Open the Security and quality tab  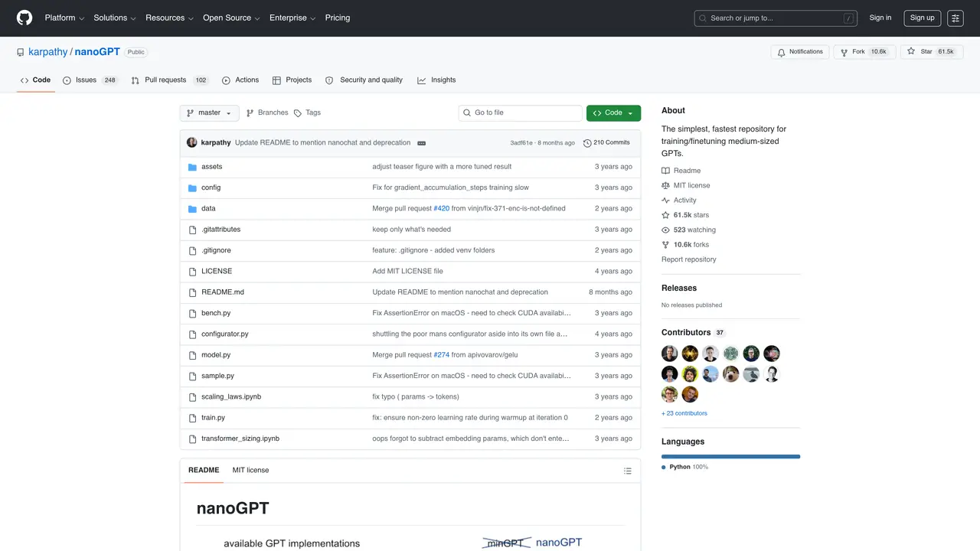pos(364,80)
